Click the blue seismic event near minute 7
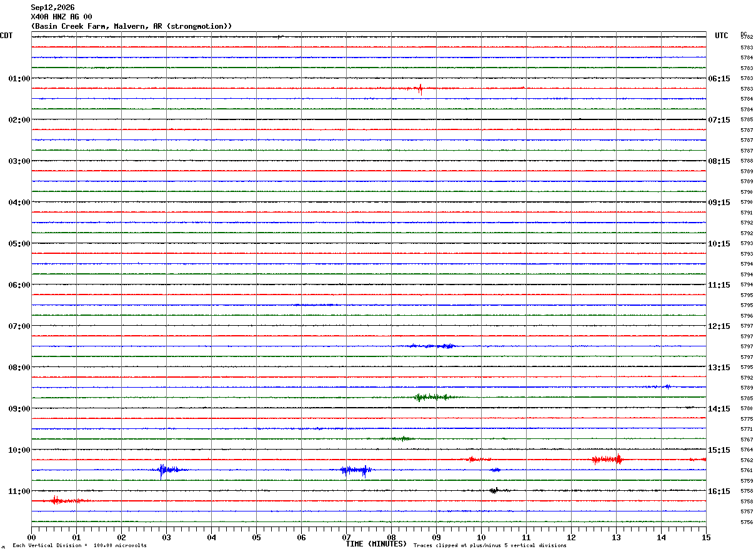The height and width of the screenshot is (554, 756). [x=356, y=470]
